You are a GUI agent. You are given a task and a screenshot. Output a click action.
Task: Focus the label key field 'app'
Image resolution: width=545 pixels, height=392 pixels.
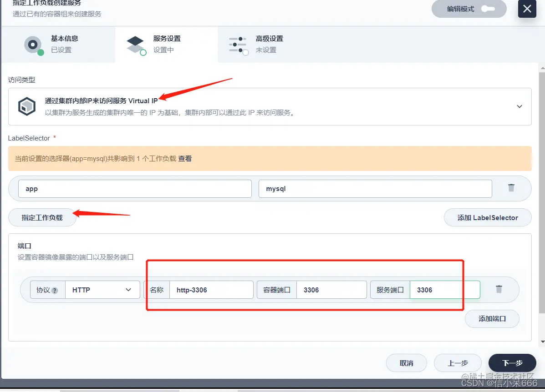coord(135,189)
